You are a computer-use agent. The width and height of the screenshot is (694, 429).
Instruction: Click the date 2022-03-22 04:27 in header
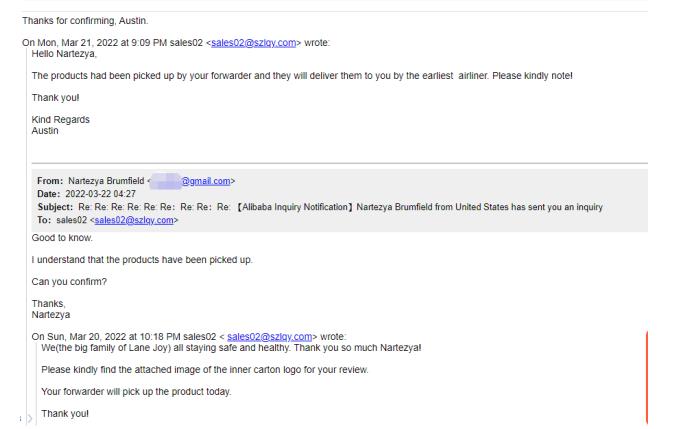100,194
